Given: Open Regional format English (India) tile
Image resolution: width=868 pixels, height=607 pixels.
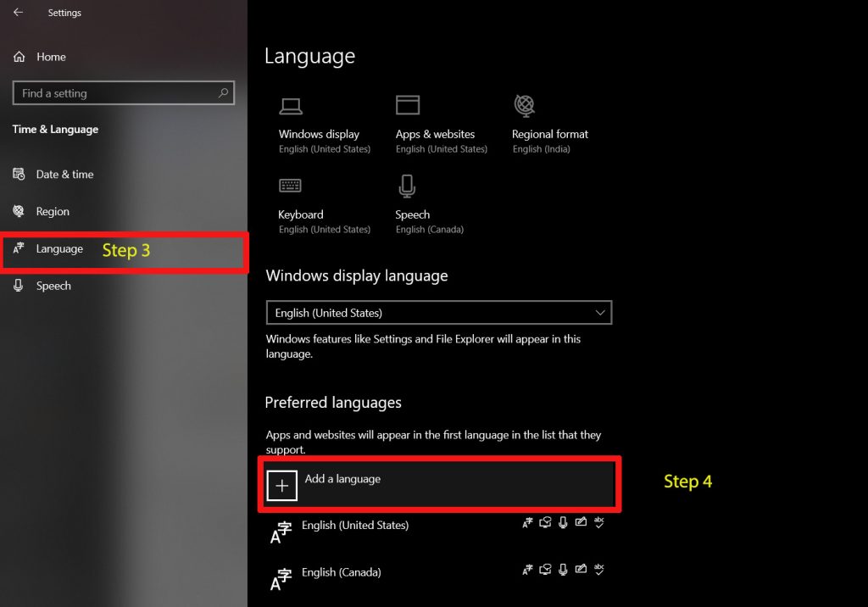Looking at the screenshot, I should [x=549, y=125].
